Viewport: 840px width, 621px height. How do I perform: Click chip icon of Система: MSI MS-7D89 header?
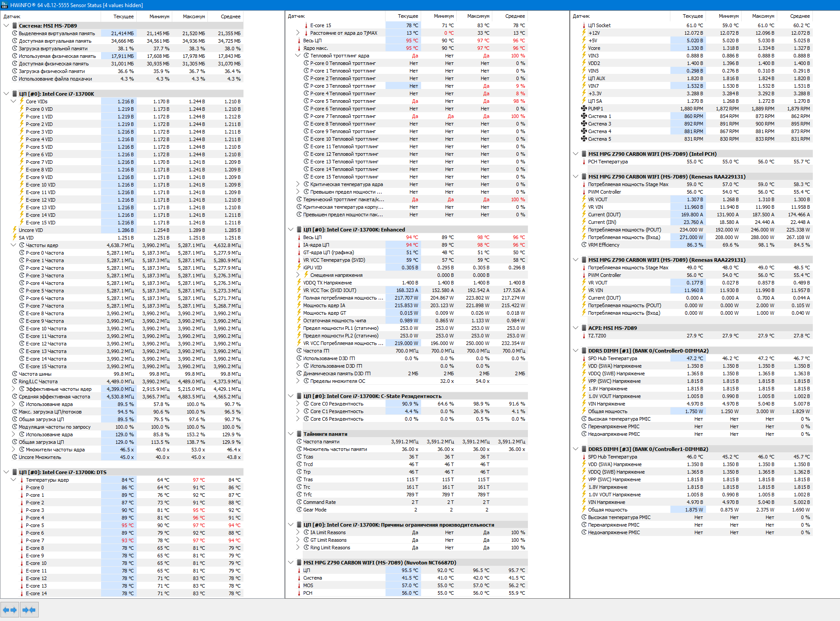tap(15, 26)
